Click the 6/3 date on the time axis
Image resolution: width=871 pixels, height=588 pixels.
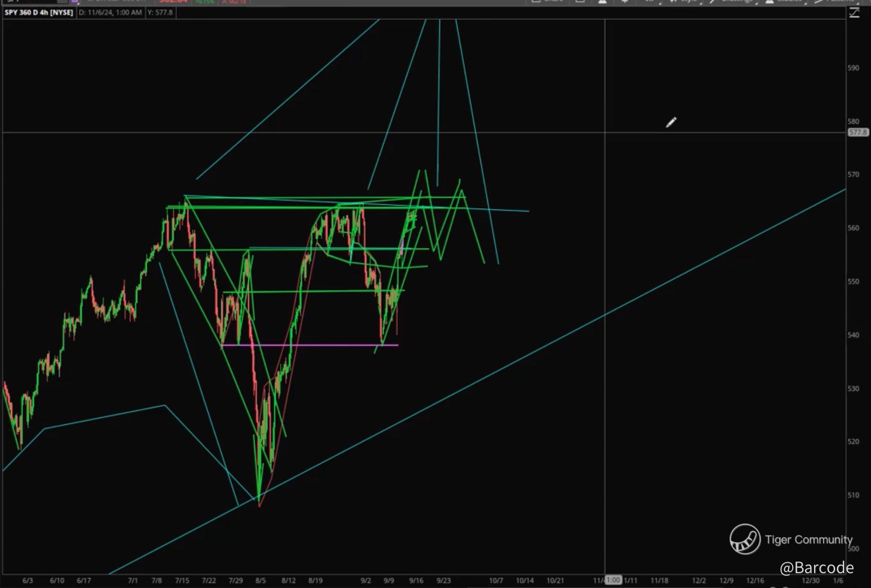28,581
